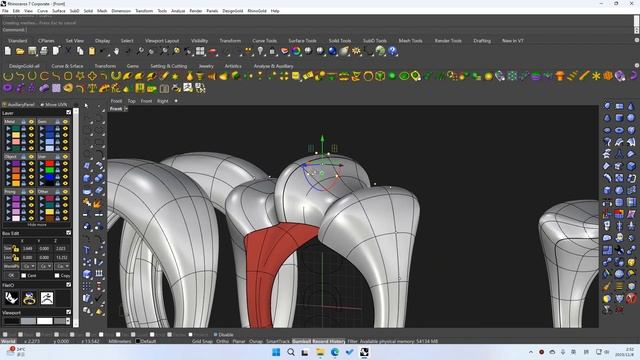Switch to the Curve Tools toolbar tab

tap(264, 41)
